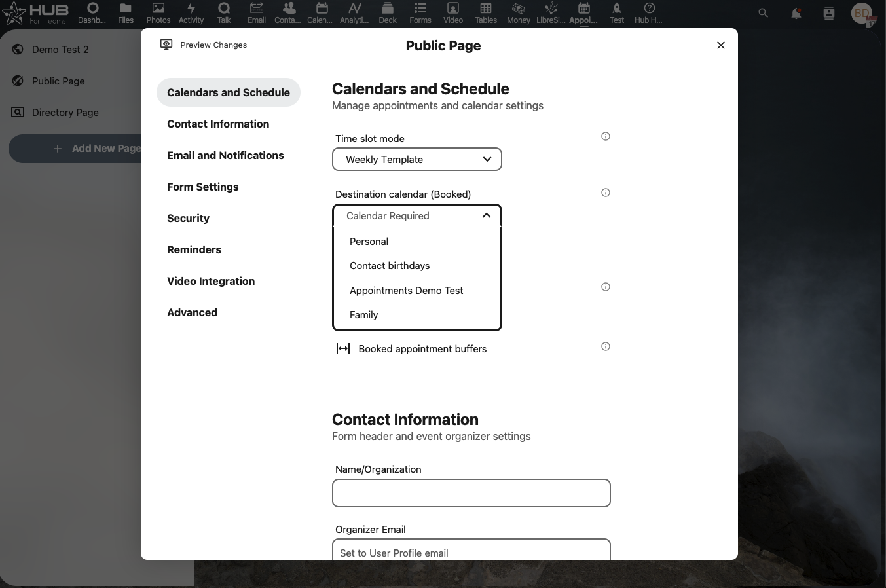Viewport: 886px width, 588px height.
Task: Go to Security section
Action: tap(189, 218)
